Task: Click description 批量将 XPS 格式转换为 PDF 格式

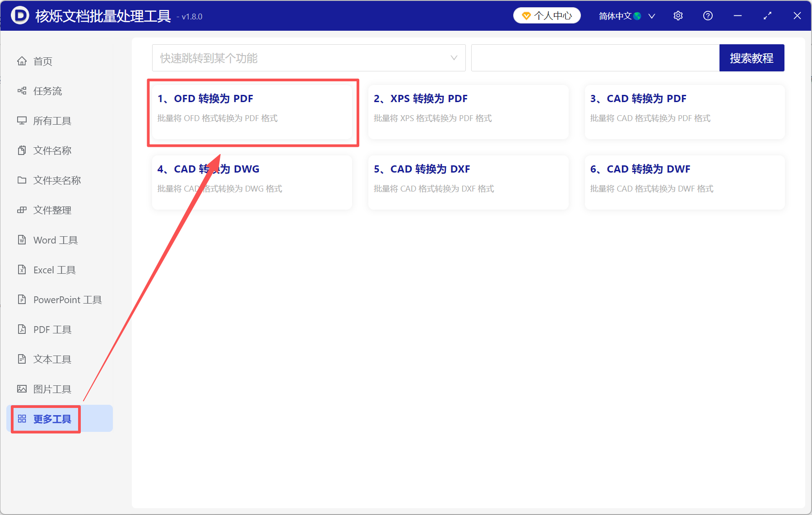Action: [433, 118]
